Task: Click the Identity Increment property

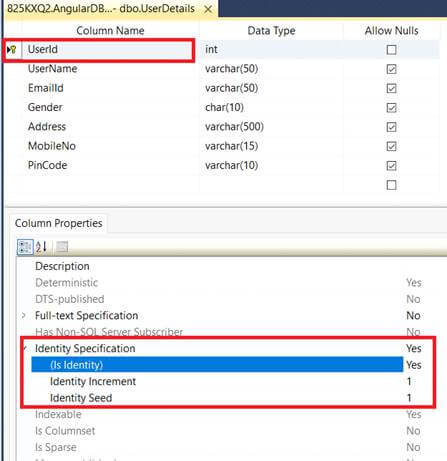Action: pyautogui.click(x=93, y=381)
